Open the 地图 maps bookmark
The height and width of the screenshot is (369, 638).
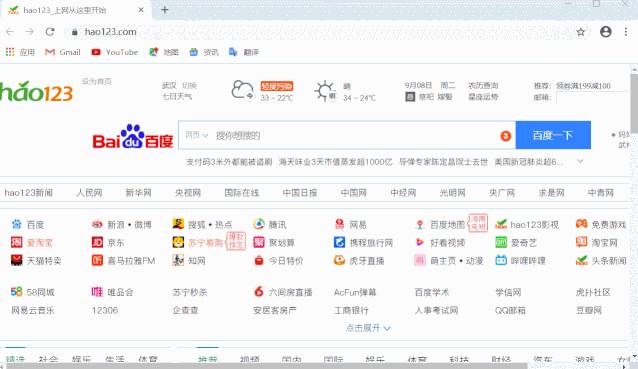point(164,52)
